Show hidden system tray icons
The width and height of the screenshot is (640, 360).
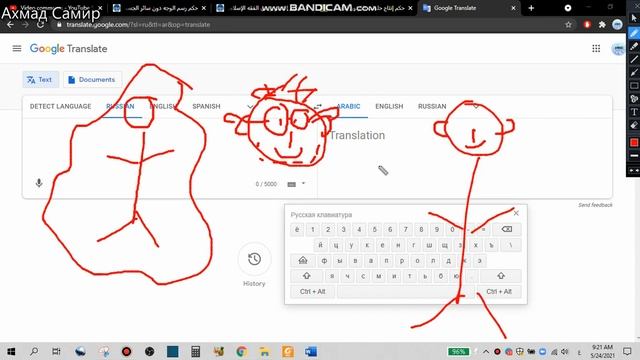(486, 351)
